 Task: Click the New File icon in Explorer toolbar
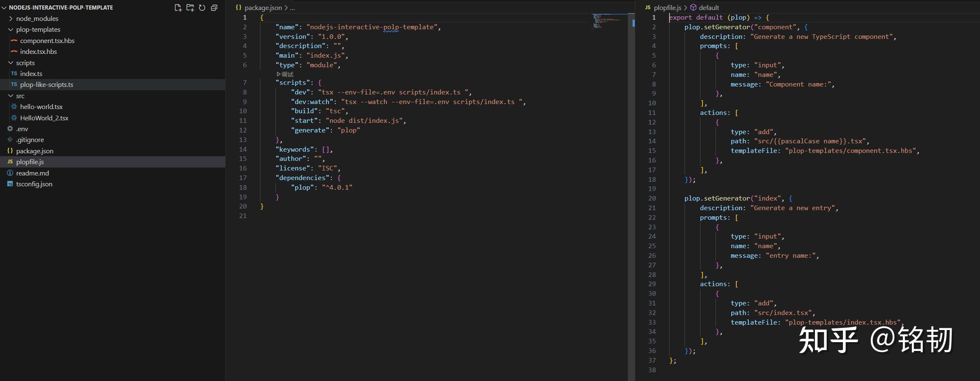177,8
